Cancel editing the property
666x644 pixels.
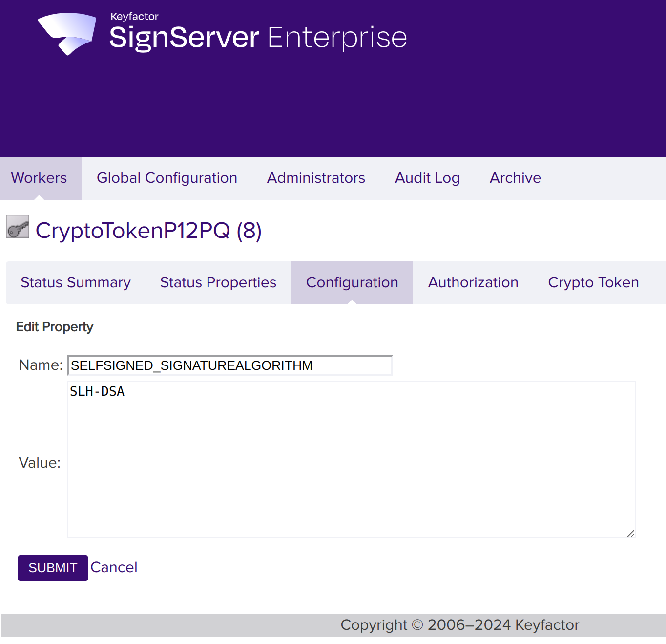[x=114, y=567]
